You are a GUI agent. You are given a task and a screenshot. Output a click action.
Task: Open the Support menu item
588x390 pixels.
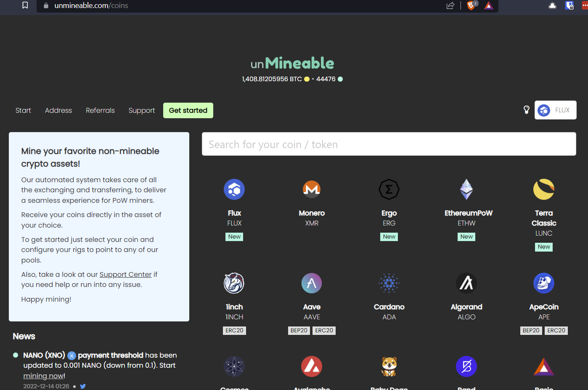coord(142,110)
